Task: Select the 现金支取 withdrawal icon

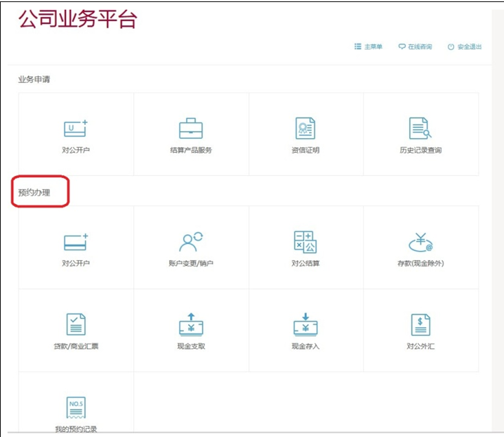Action: click(191, 324)
